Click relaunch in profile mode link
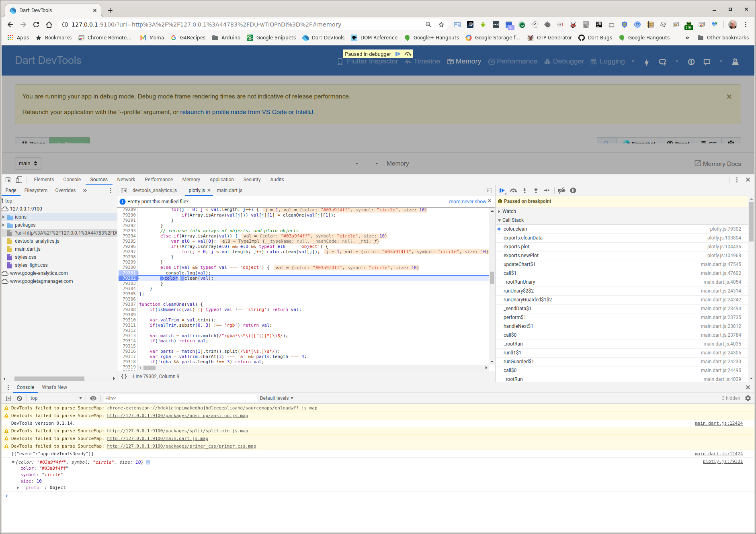 pos(247,112)
